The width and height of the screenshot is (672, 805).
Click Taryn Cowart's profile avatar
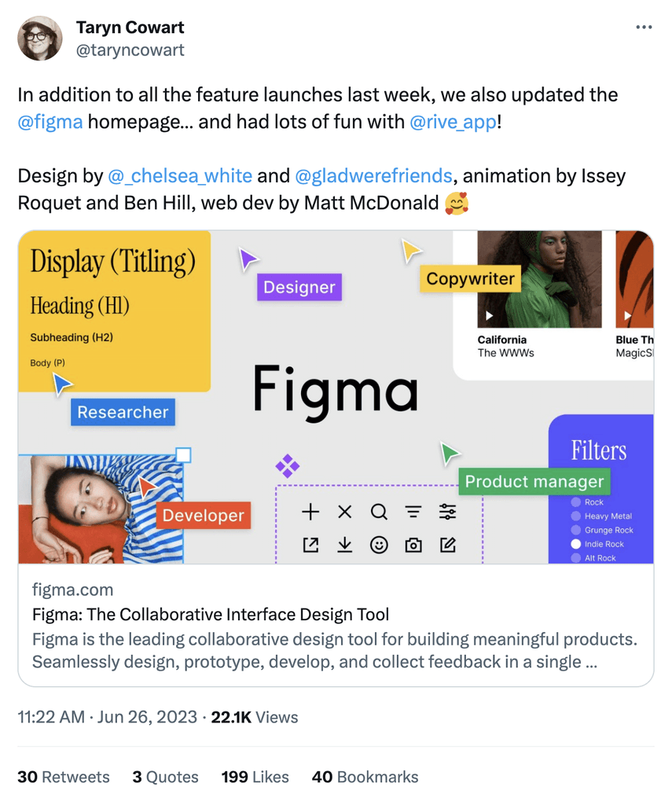[39, 38]
